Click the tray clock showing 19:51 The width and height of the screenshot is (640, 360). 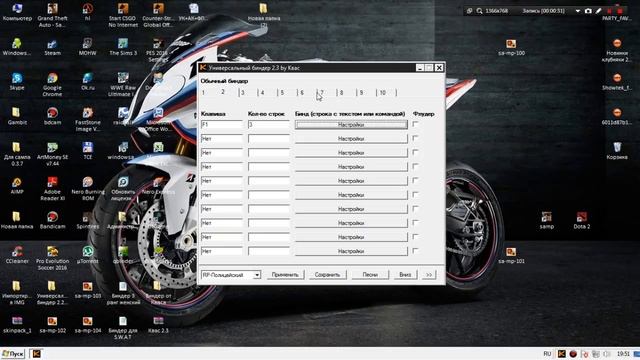(x=623, y=354)
